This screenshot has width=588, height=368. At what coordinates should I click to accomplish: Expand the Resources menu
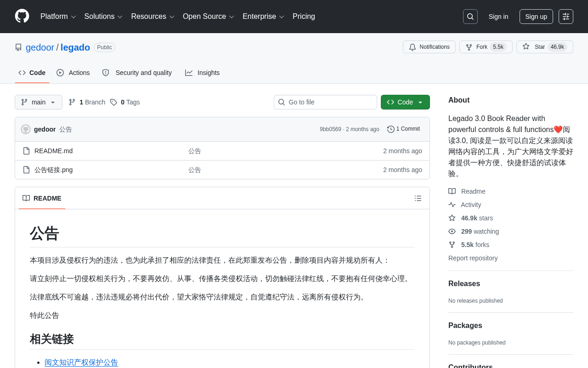pyautogui.click(x=153, y=17)
